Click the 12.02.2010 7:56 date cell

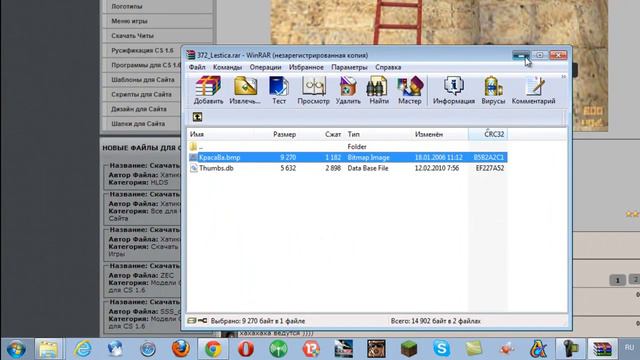pyautogui.click(x=437, y=168)
